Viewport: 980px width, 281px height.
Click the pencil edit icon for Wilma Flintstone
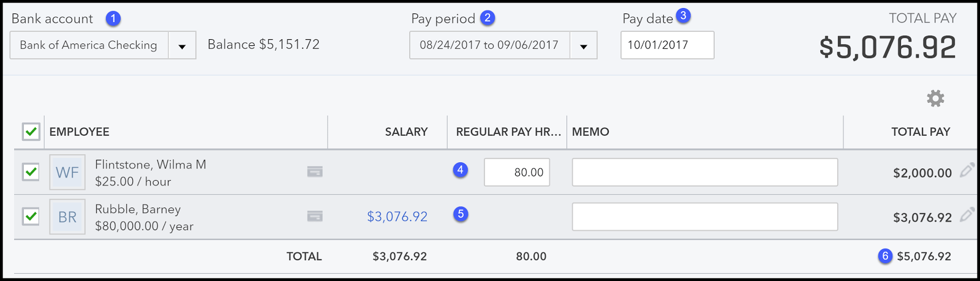coord(967,171)
